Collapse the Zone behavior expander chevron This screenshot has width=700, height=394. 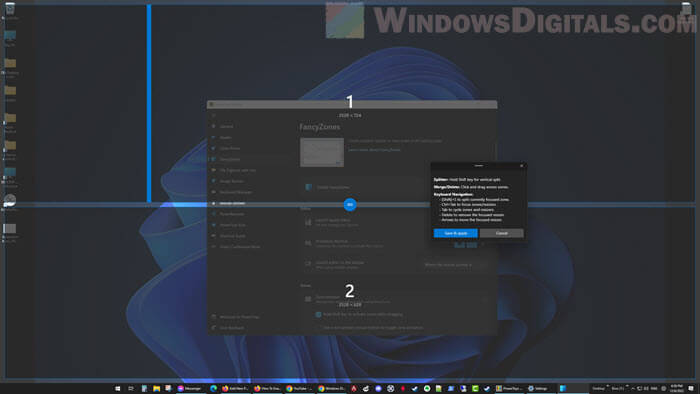click(x=485, y=299)
